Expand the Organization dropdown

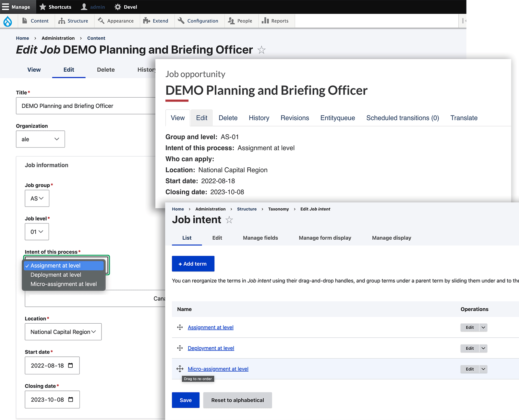pyautogui.click(x=41, y=139)
